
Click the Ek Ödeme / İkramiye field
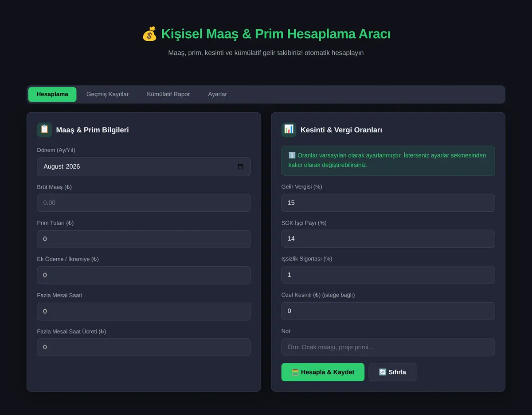[x=144, y=275]
